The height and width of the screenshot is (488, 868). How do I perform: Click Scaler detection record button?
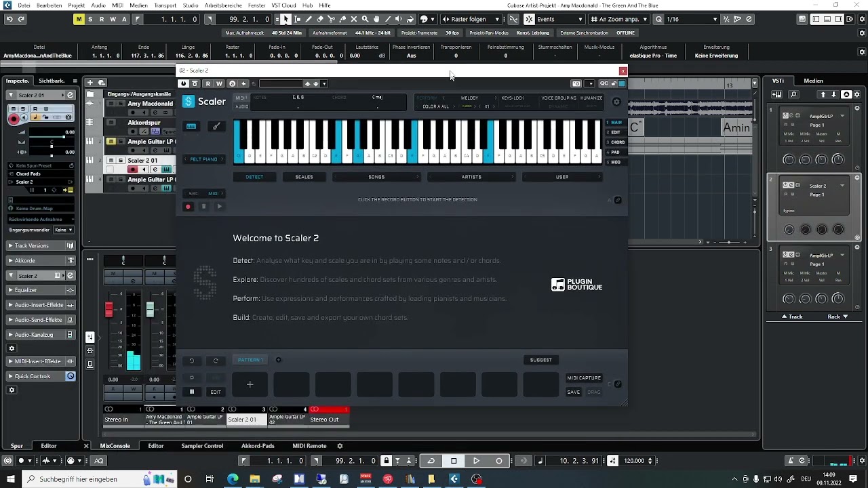(188, 207)
